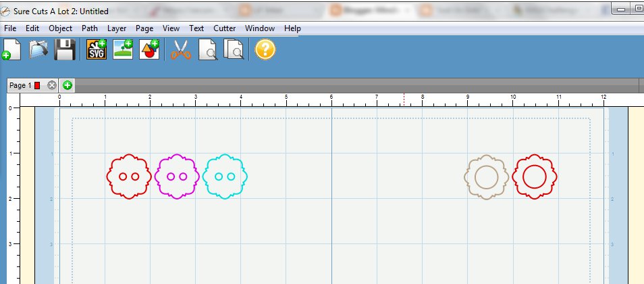Open the Edit menu
Image resolution: width=644 pixels, height=284 pixels.
32,28
